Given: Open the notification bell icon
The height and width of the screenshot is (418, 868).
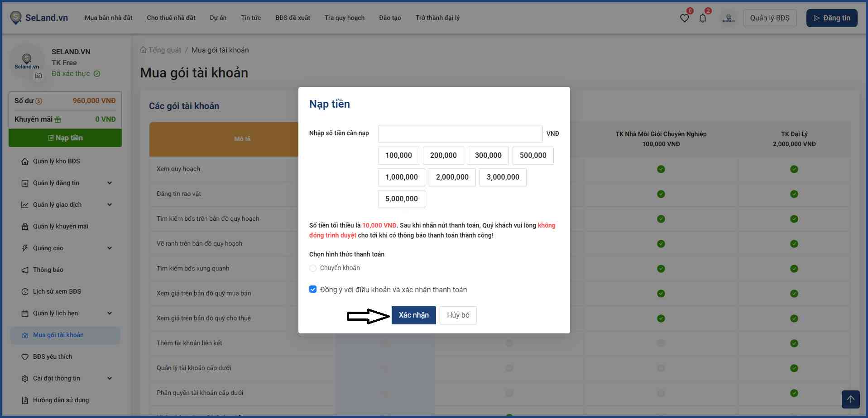Looking at the screenshot, I should [702, 18].
